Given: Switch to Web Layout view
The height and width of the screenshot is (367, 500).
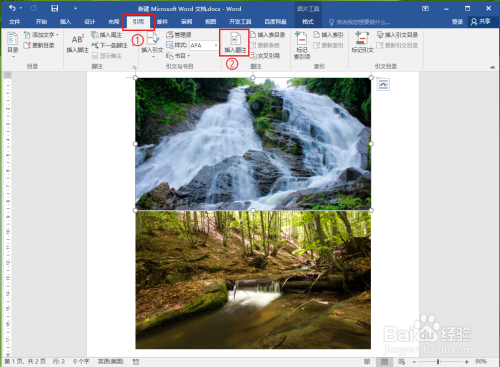Looking at the screenshot, I should [402, 362].
